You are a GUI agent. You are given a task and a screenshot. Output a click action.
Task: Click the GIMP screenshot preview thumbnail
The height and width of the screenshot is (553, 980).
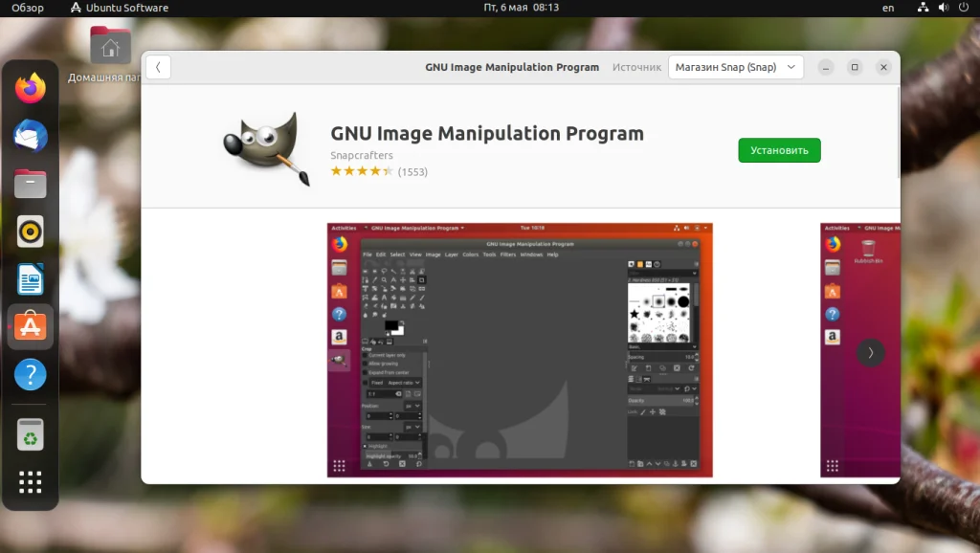[x=520, y=350]
